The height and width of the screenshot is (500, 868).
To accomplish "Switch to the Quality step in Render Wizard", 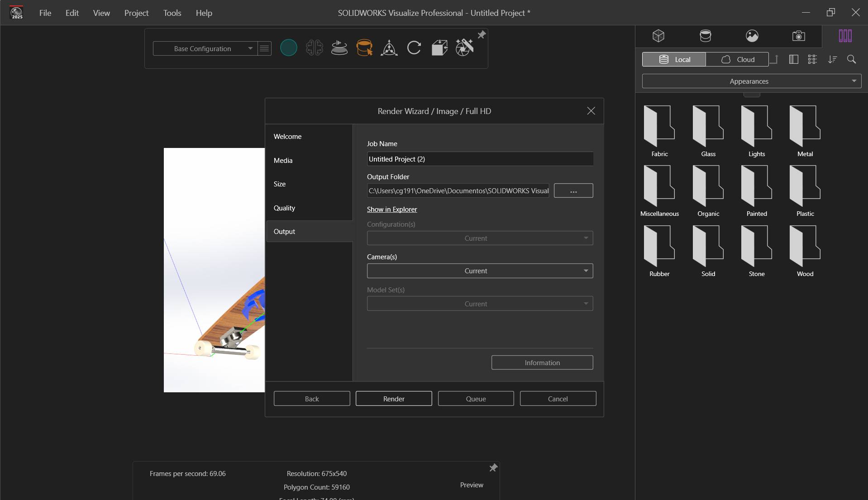I will pos(285,208).
